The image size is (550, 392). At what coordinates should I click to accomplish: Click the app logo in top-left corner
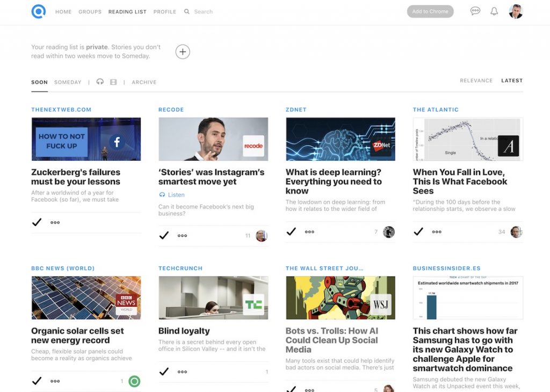[x=38, y=11]
